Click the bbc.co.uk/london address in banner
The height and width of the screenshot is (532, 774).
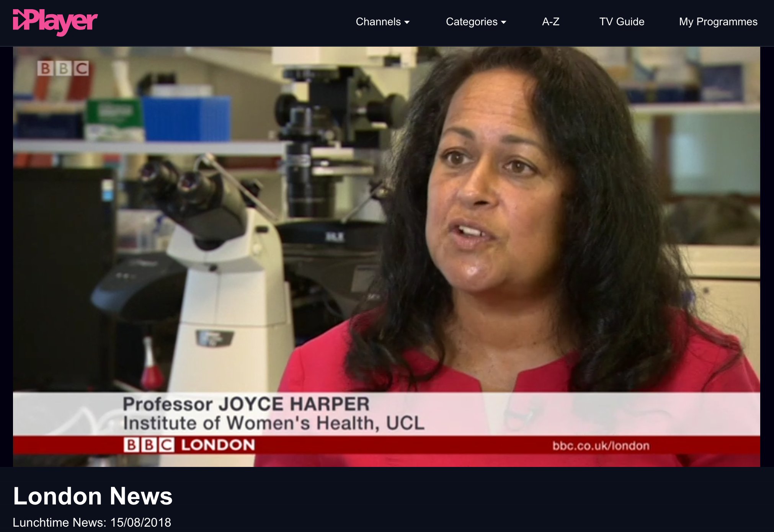click(601, 446)
